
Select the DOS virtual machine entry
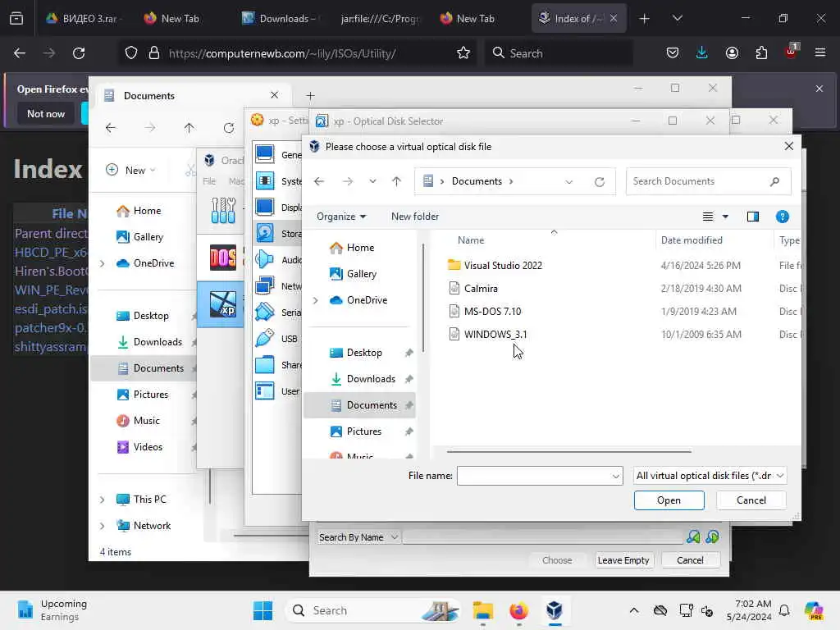(223, 258)
